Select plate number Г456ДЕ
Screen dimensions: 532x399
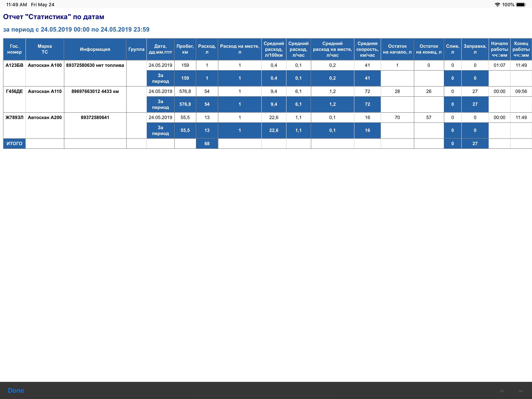(x=14, y=91)
